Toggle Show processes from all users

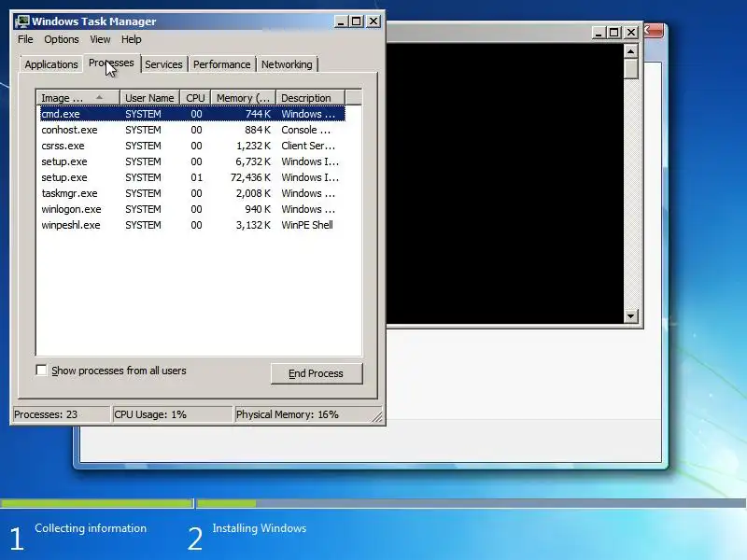click(x=41, y=370)
